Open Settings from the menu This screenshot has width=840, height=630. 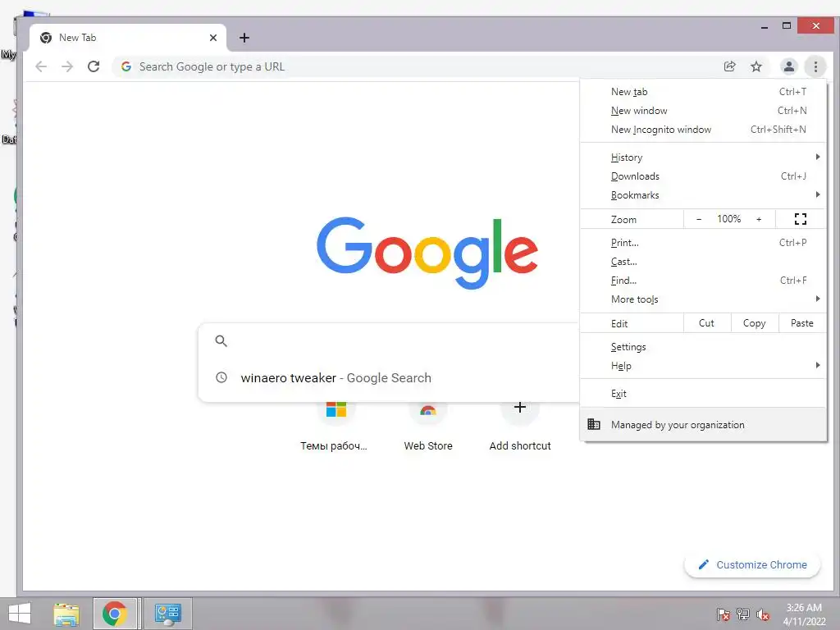coord(703,347)
